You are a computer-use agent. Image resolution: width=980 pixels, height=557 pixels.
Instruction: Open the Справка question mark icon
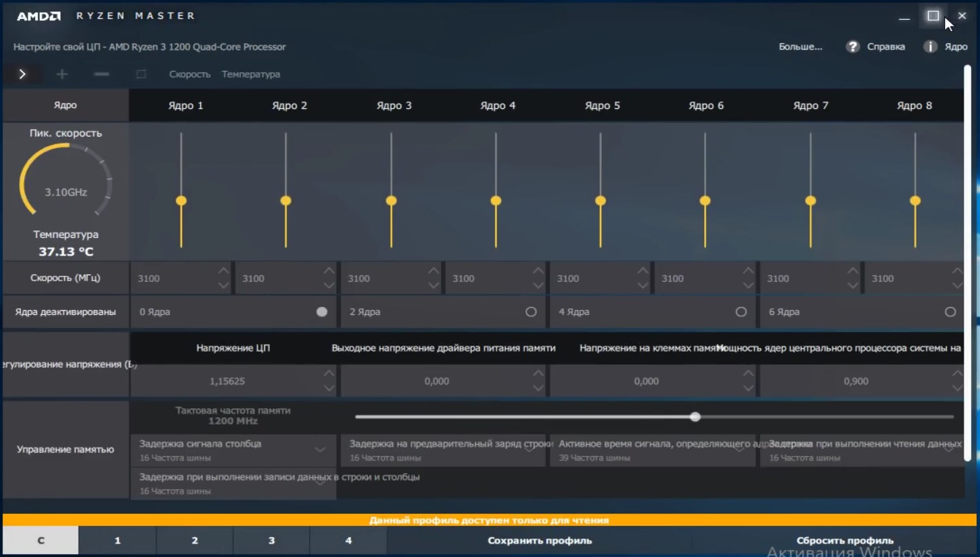coord(853,47)
